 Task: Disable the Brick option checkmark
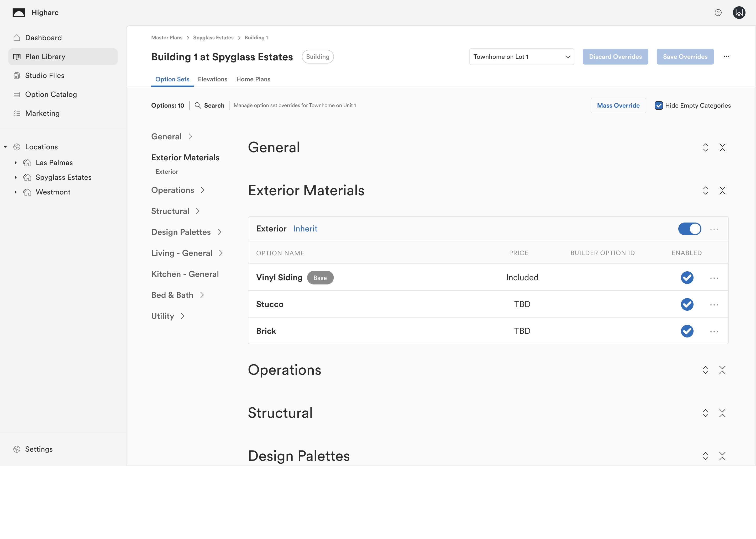[687, 331]
